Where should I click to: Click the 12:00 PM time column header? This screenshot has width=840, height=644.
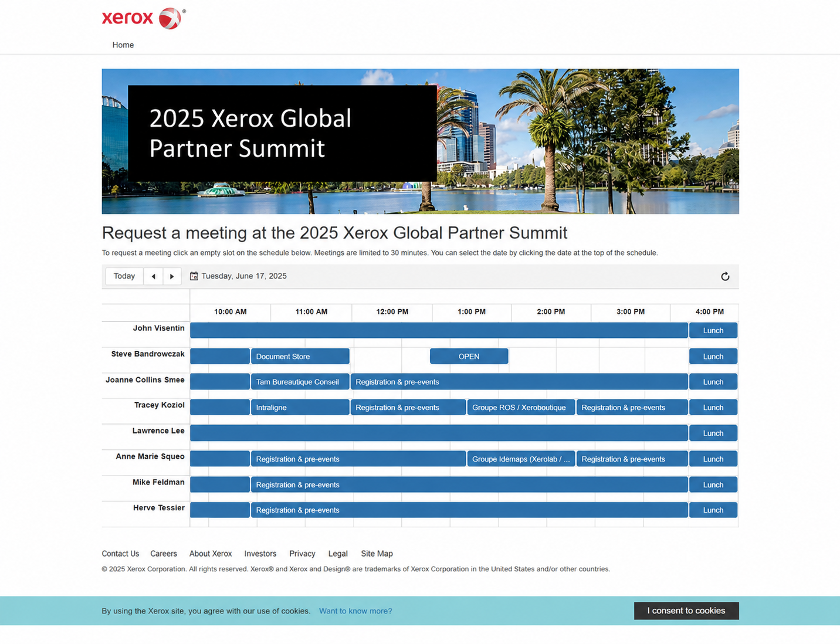click(392, 312)
